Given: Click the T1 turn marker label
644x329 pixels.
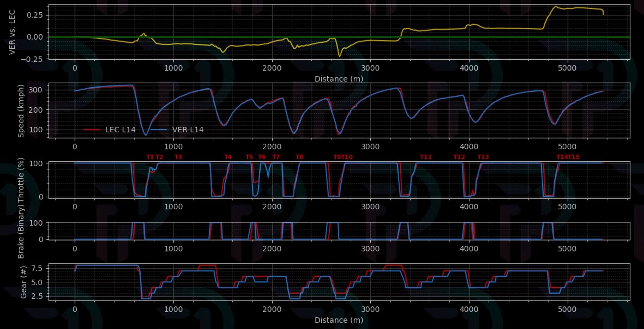Looking at the screenshot, I should click(x=150, y=157).
